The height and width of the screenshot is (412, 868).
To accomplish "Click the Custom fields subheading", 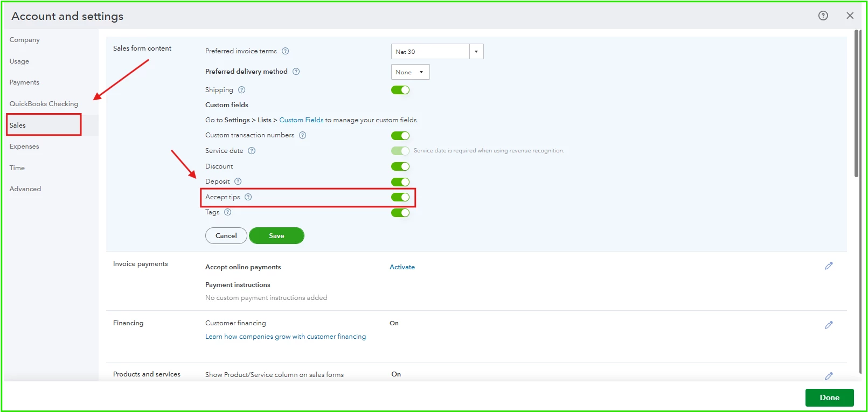I will tap(227, 105).
